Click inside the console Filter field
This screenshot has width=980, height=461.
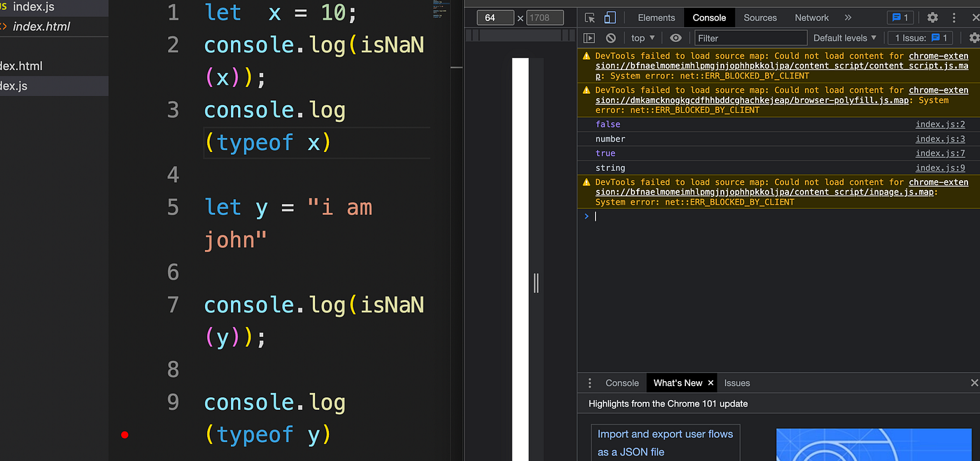click(749, 38)
